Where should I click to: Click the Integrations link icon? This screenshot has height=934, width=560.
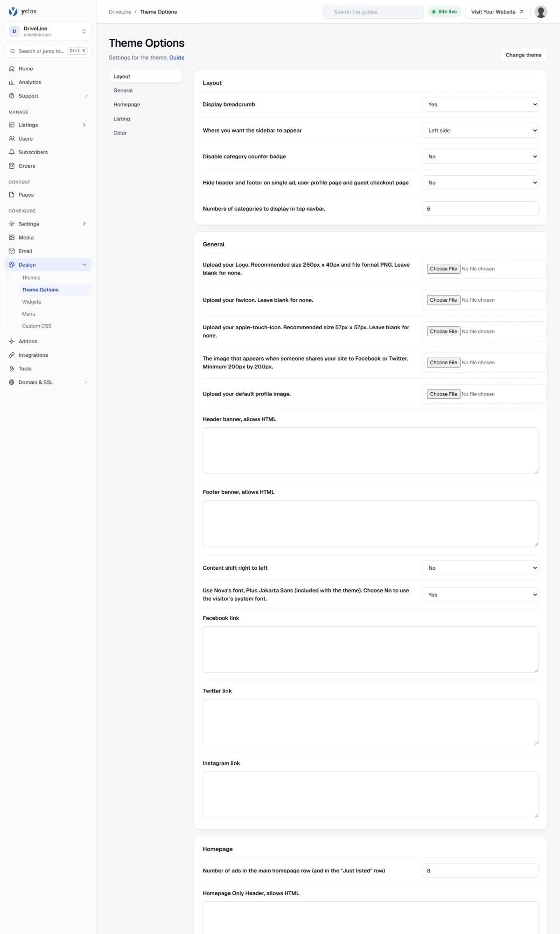[x=12, y=355]
